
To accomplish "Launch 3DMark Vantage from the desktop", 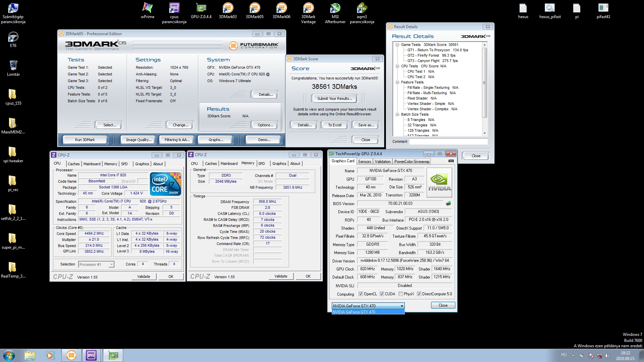I will point(308,13).
